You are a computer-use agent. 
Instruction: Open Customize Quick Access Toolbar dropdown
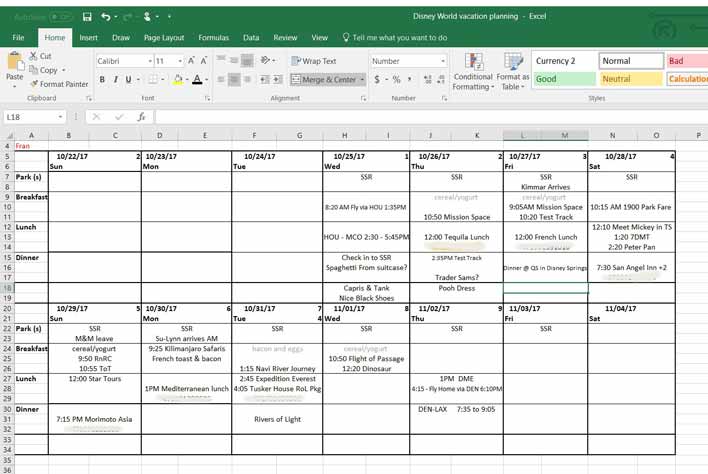(169, 17)
